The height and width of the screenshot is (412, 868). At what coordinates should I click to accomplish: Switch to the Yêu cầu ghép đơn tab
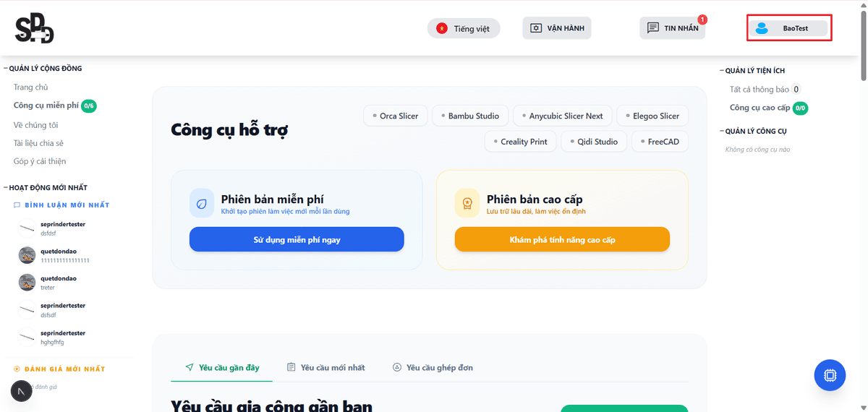coord(433,367)
